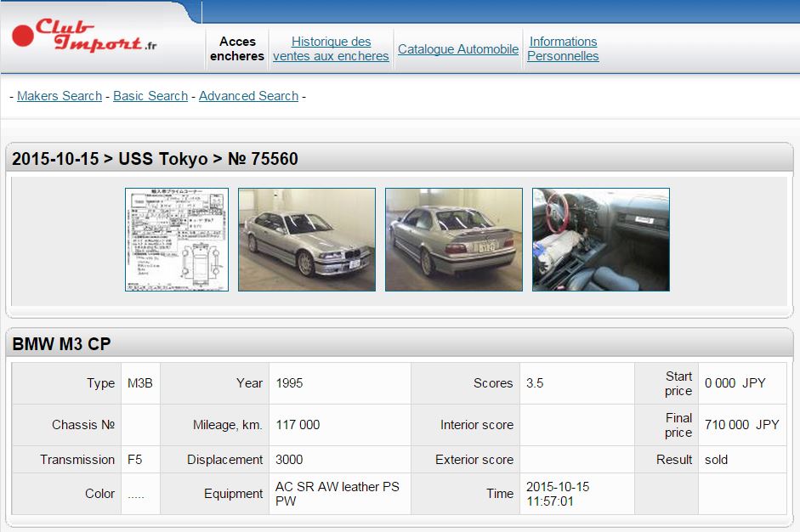Open the interior photo with red steering wheel
The width and height of the screenshot is (800, 532).
[601, 240]
